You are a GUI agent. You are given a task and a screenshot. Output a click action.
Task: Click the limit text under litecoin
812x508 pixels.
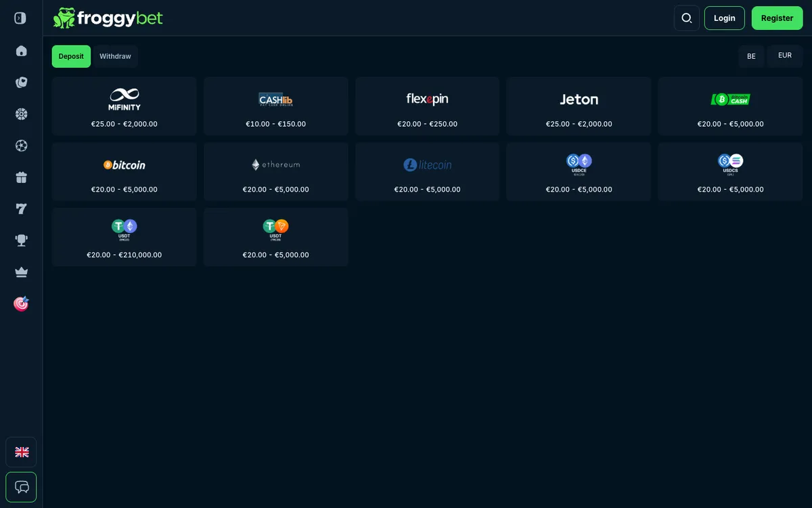[x=428, y=190]
